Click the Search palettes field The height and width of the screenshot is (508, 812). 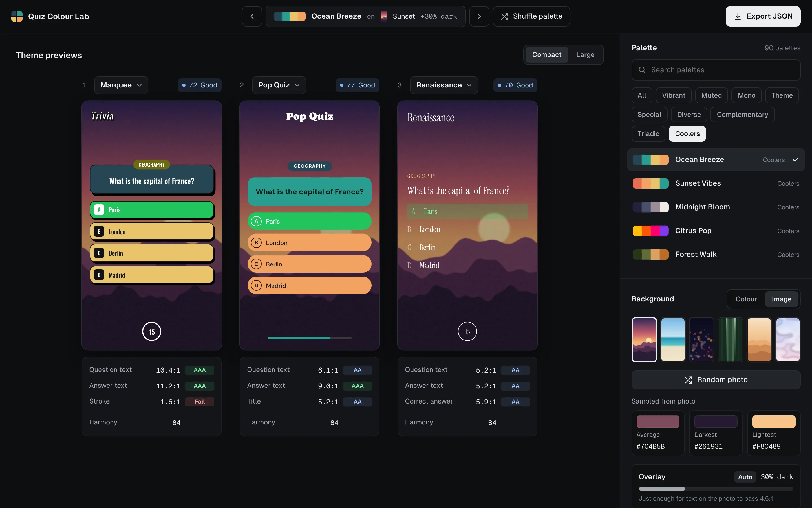(x=716, y=70)
